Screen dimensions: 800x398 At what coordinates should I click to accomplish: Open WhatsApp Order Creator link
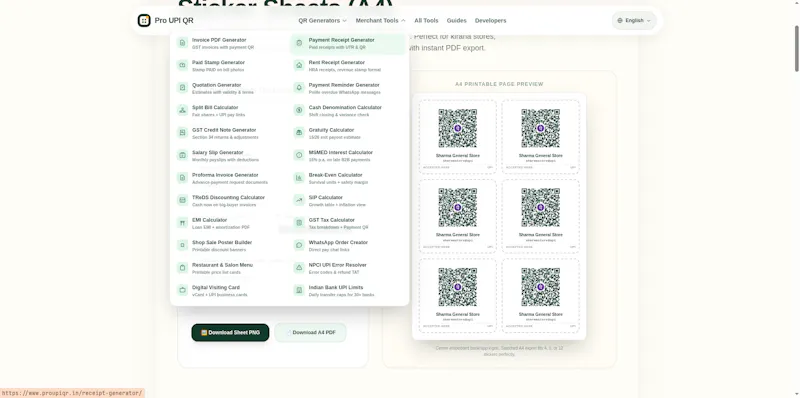point(348,245)
